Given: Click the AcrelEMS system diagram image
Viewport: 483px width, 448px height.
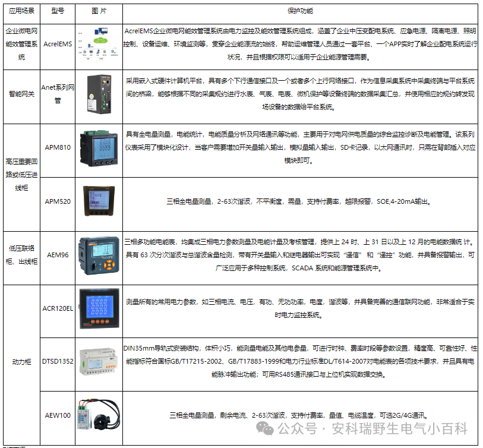Looking at the screenshot, I should (99, 43).
